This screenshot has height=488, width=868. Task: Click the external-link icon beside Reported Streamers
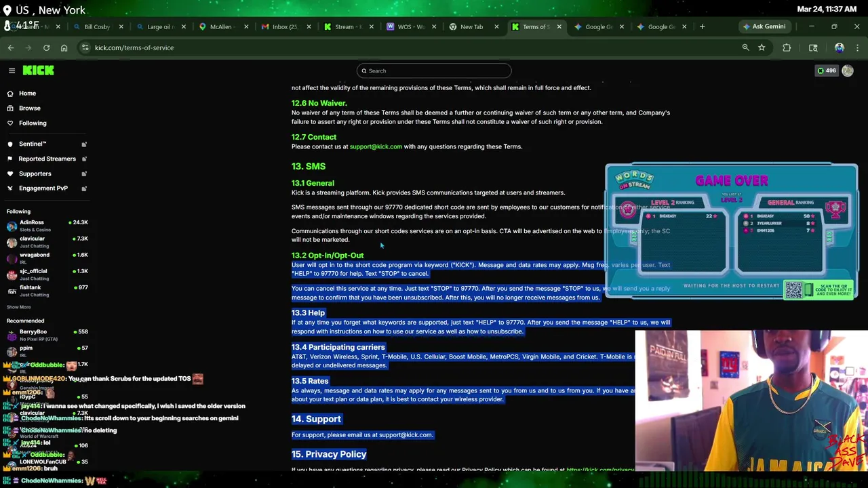coord(84,159)
